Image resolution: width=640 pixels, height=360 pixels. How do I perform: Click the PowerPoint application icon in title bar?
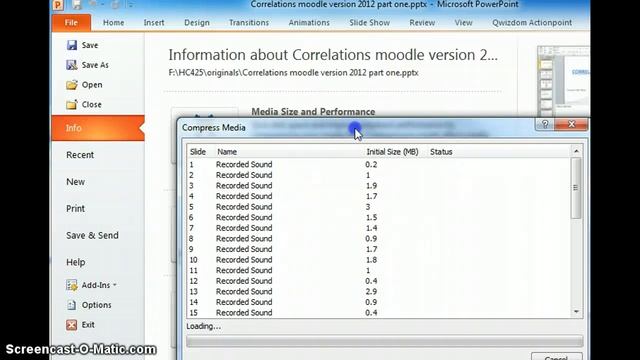pos(58,5)
